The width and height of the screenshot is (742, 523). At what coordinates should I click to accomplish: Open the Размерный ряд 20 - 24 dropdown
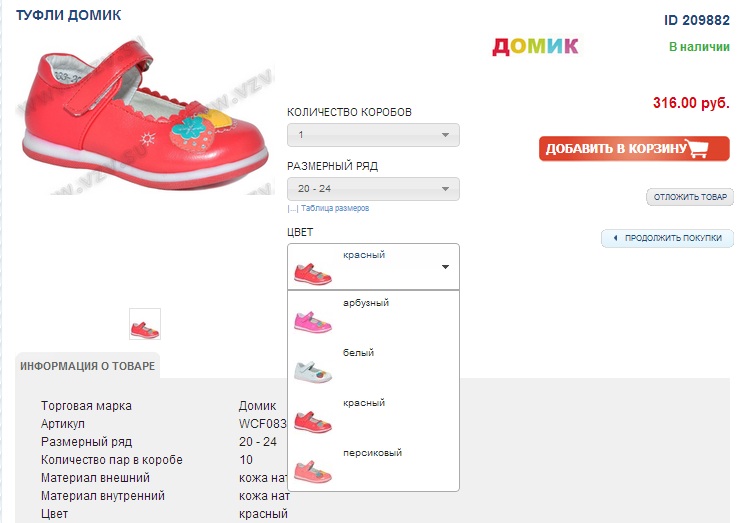pyautogui.click(x=373, y=189)
